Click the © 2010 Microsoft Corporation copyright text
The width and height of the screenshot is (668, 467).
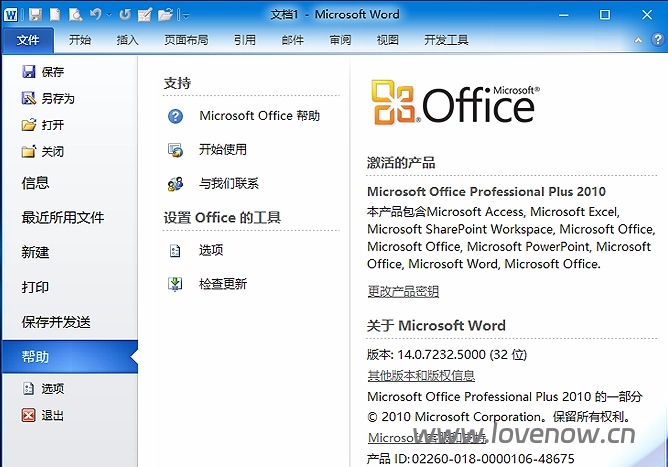coord(499,417)
